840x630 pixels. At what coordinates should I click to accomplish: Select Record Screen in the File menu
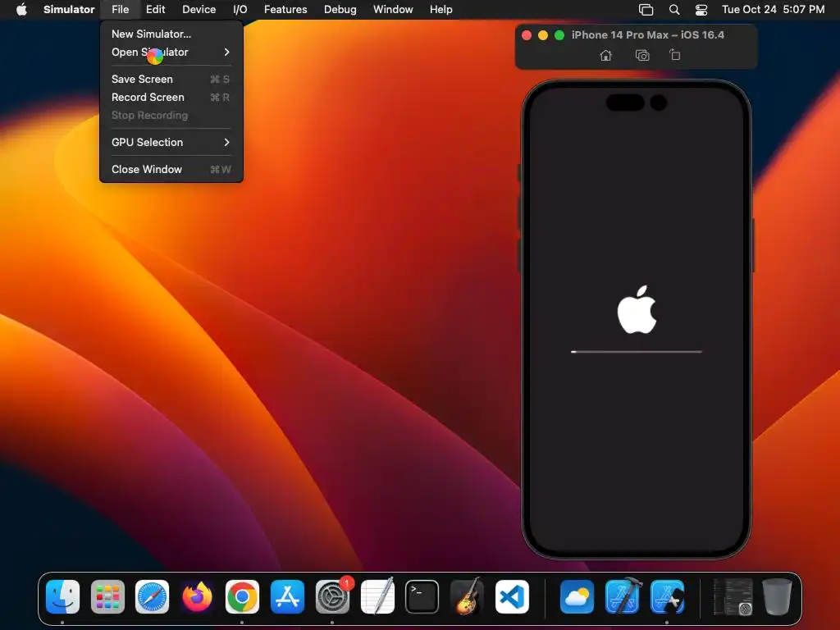[171, 97]
